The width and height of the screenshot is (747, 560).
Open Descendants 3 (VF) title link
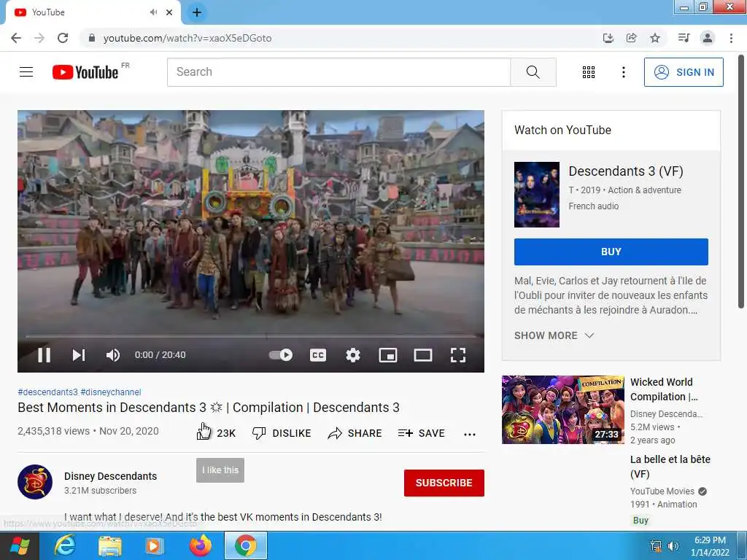coord(625,171)
